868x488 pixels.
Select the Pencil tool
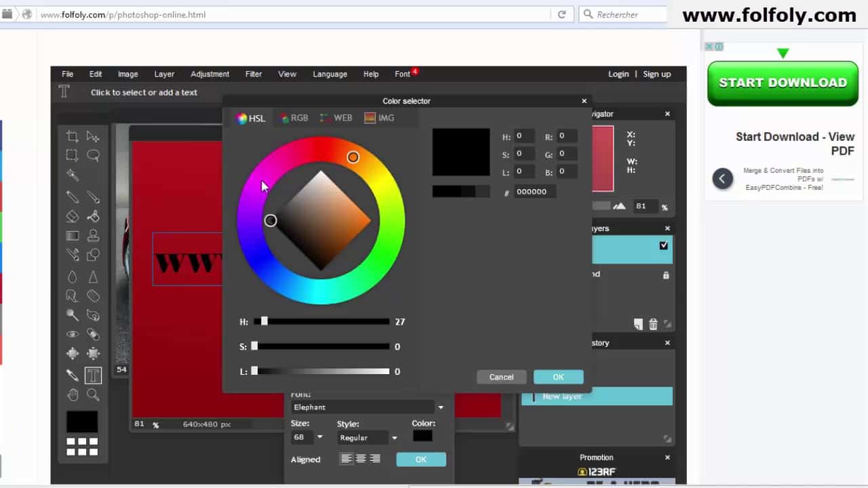(x=73, y=197)
